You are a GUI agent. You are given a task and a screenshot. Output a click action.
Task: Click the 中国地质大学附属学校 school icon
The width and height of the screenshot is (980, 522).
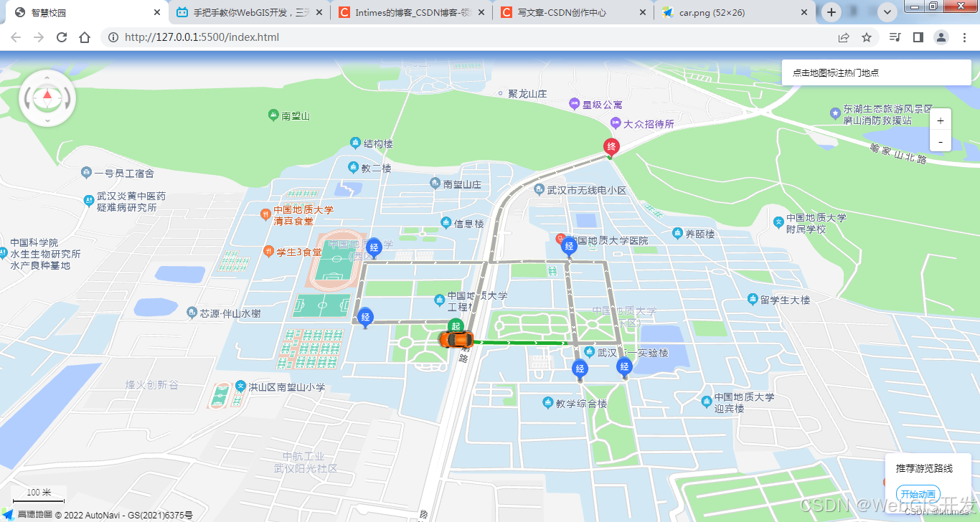click(778, 222)
